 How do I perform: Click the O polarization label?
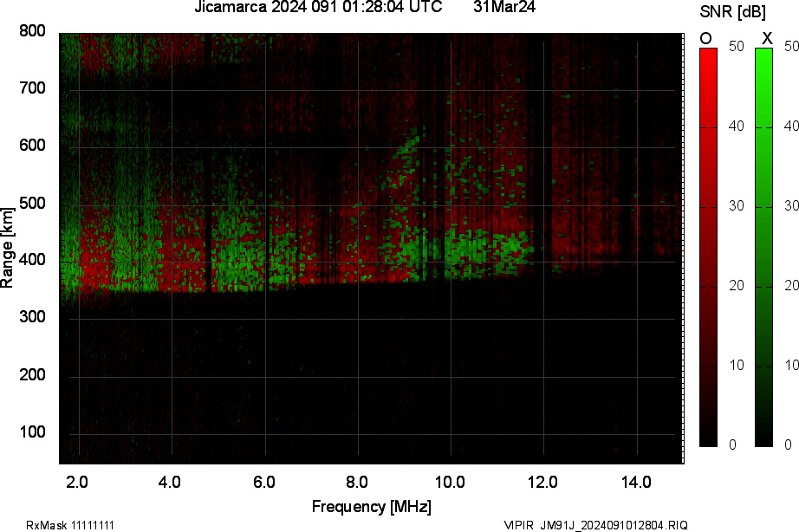pos(704,38)
